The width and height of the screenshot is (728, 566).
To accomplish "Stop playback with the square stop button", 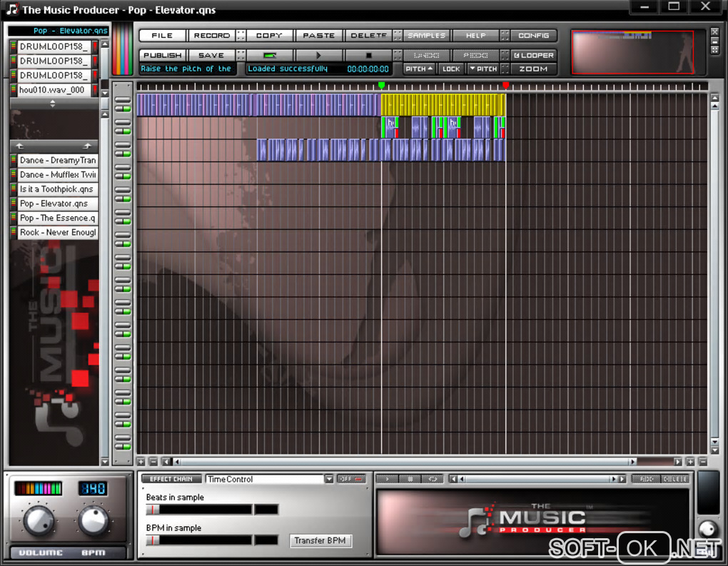I will pos(368,55).
